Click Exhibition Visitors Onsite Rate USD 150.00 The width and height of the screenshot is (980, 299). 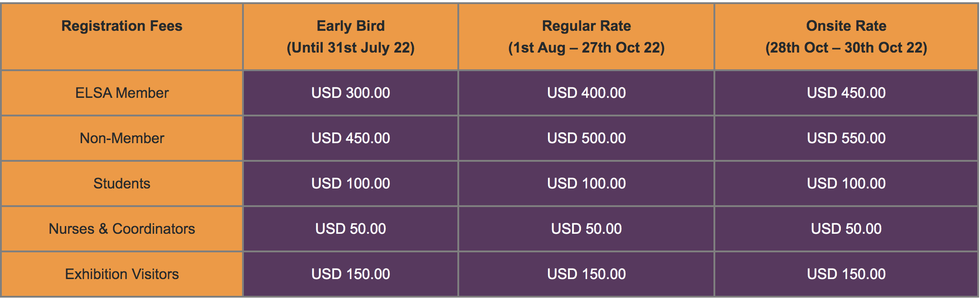click(x=846, y=274)
